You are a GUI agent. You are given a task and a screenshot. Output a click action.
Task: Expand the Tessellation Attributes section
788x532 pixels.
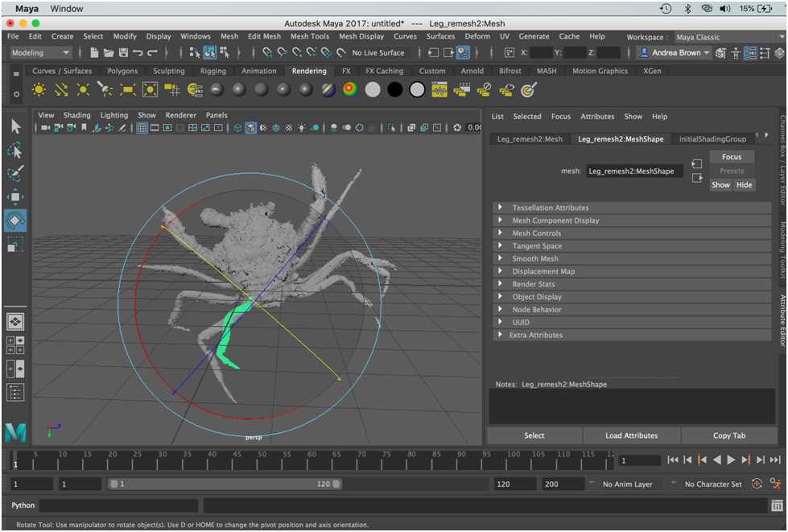click(x=632, y=208)
